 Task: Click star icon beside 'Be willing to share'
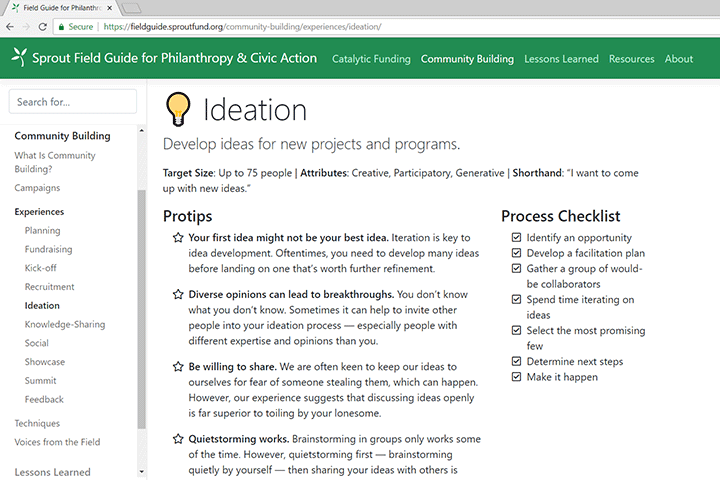pos(178,367)
